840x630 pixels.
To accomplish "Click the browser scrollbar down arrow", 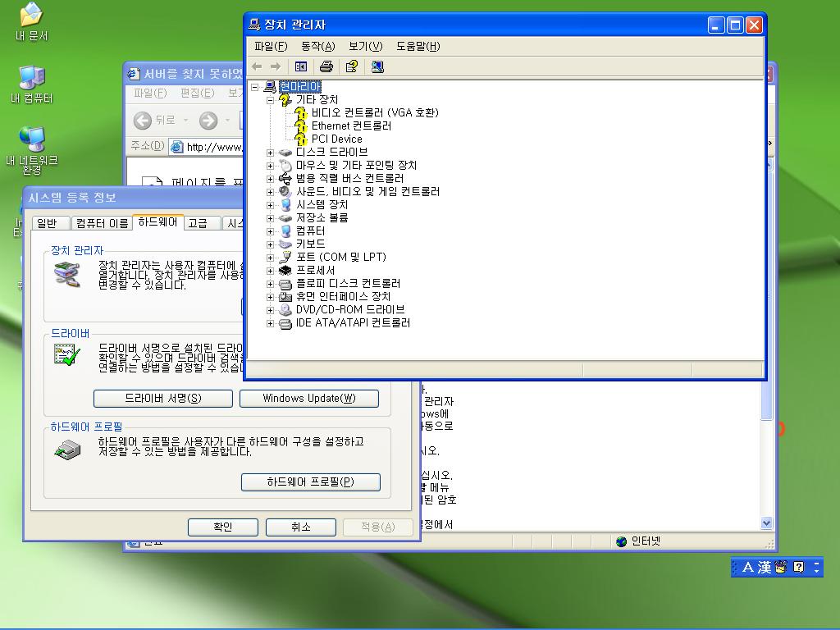I will tap(767, 523).
